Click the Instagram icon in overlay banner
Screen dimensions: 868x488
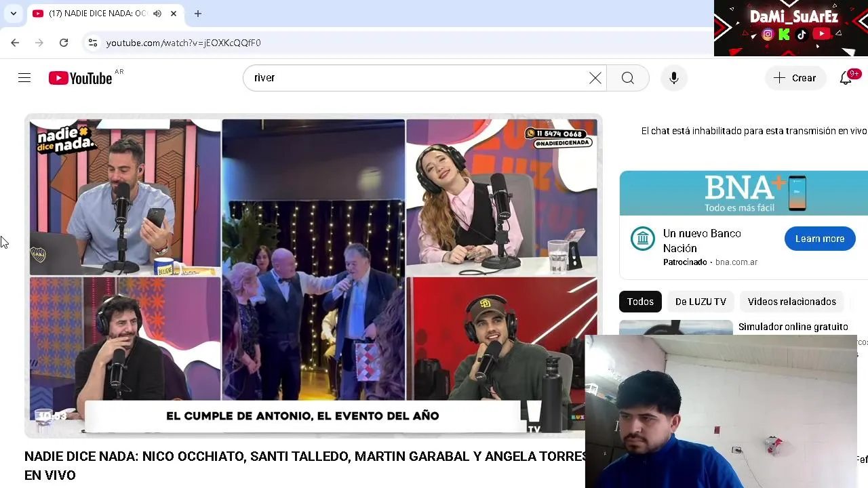768,34
